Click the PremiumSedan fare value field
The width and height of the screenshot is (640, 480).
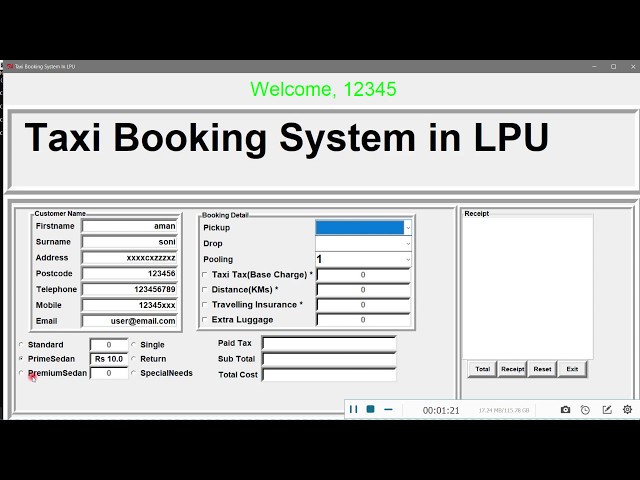[109, 373]
